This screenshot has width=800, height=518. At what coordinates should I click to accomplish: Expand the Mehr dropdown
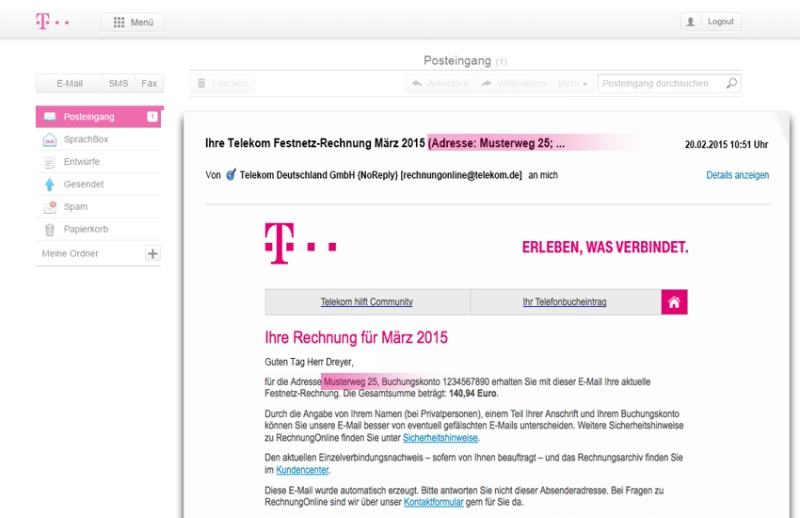pos(572,83)
